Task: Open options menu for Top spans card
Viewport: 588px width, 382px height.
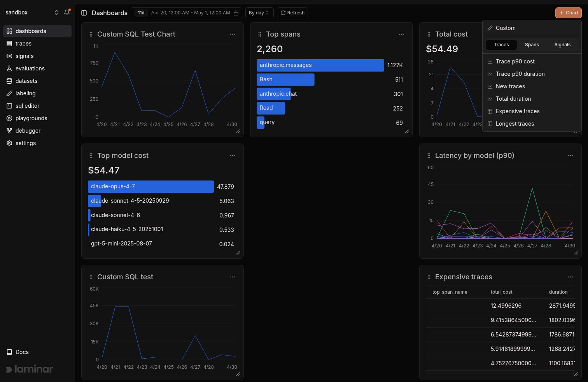Action: [x=401, y=34]
